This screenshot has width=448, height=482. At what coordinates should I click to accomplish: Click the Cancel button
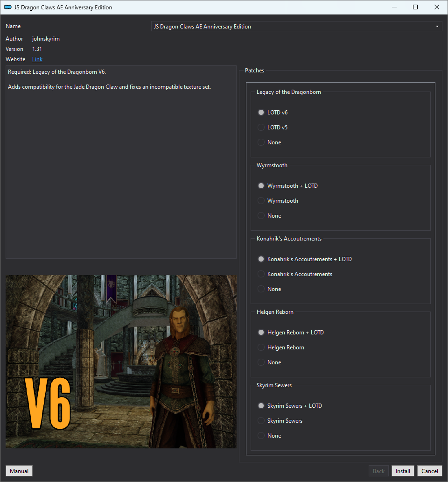point(430,471)
